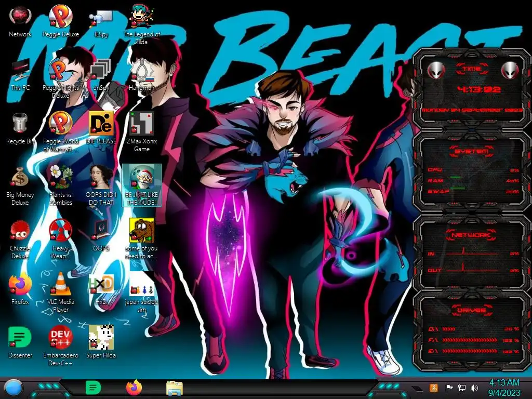Click the dnSpy desktop icon

tap(101, 75)
